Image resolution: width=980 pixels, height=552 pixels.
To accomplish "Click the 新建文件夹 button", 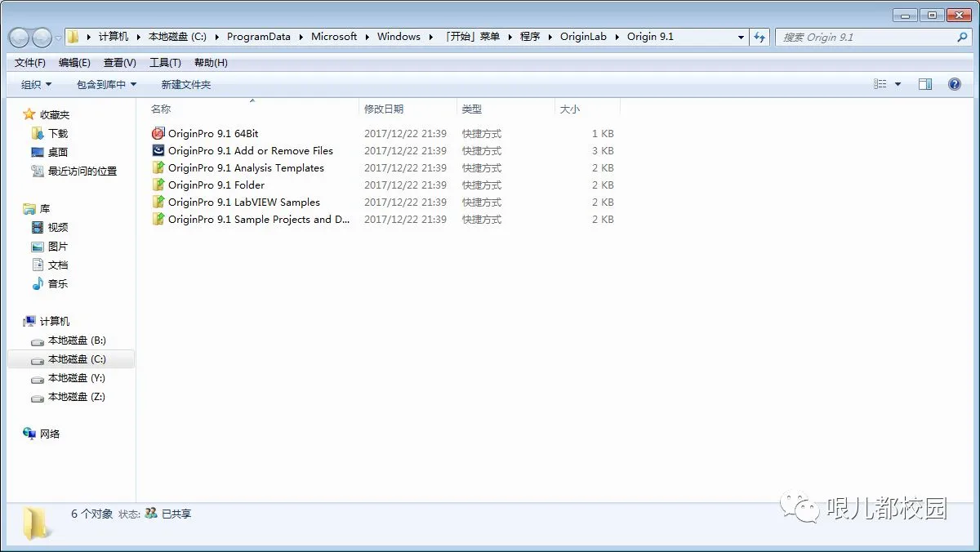I will (186, 84).
